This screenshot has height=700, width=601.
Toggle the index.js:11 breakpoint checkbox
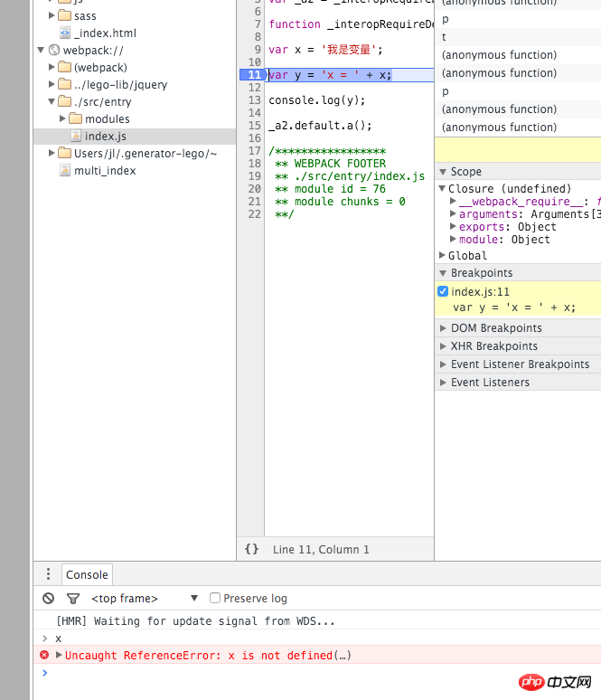(x=443, y=291)
